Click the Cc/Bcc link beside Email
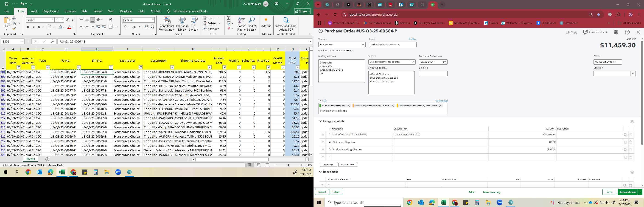This screenshot has height=207, width=644. tap(412, 39)
